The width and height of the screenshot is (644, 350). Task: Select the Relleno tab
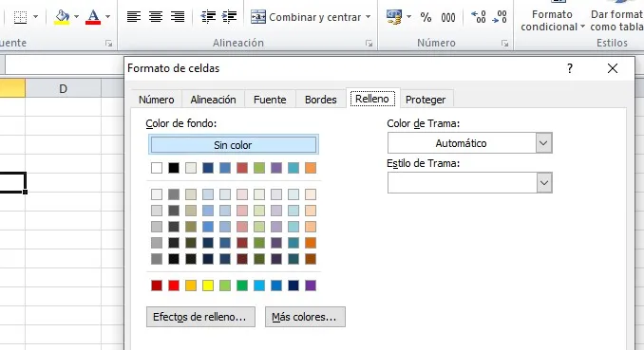pos(372,99)
